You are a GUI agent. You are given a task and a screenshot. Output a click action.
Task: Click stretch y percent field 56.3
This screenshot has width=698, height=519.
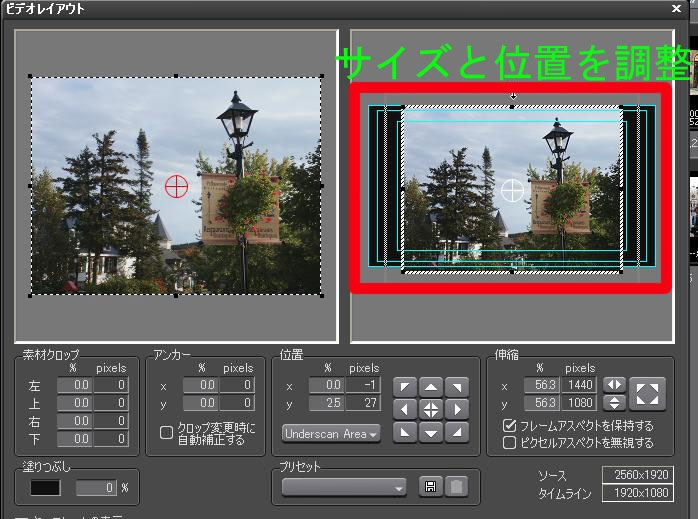point(542,403)
